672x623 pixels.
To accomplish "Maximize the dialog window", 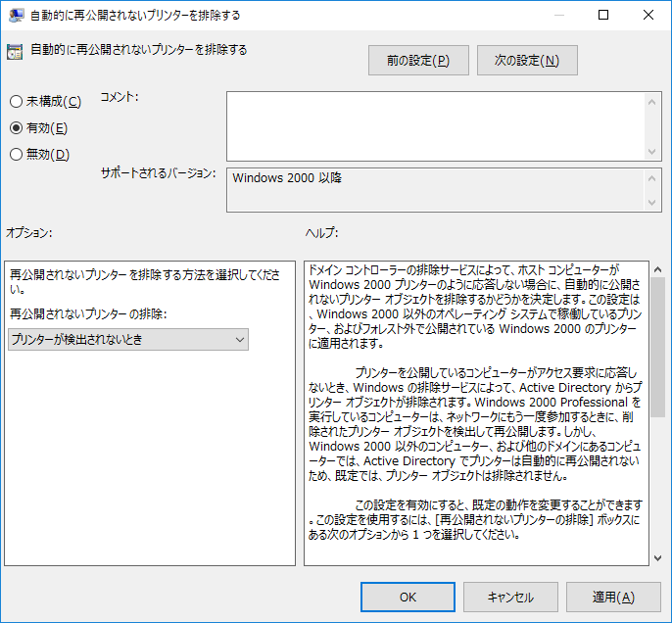I will tap(603, 15).
